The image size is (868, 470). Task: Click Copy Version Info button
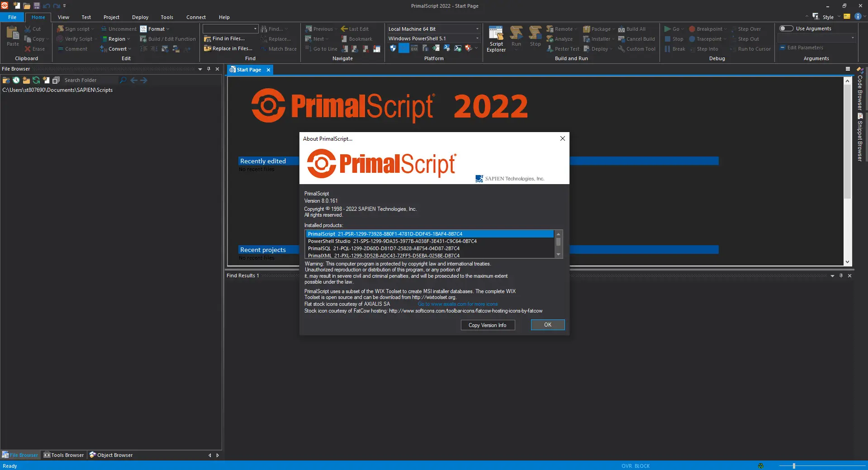tap(488, 325)
